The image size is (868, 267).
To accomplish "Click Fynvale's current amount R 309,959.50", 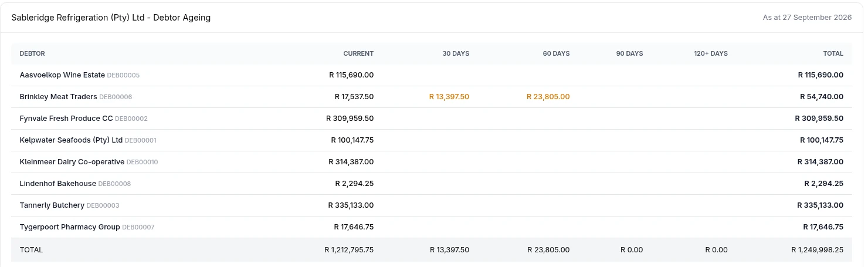I will coord(350,119).
